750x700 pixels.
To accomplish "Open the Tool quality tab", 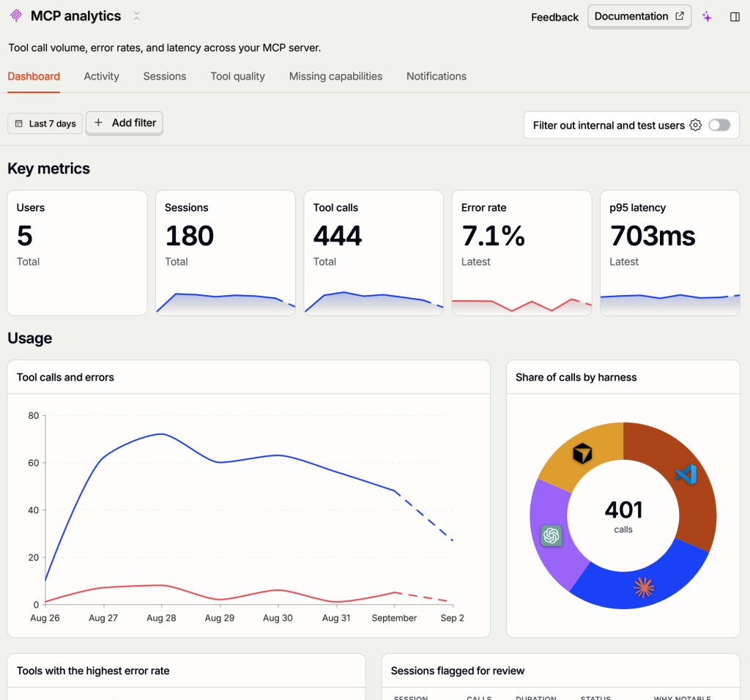I will point(238,76).
